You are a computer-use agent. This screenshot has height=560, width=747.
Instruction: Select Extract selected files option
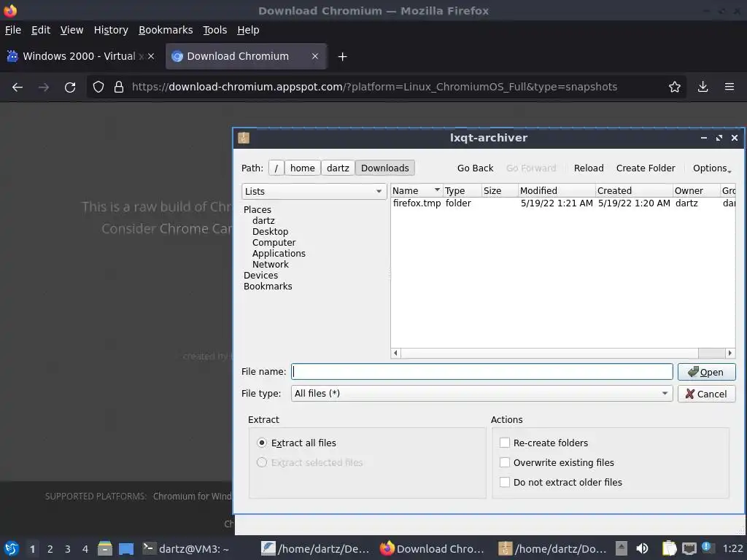coord(309,463)
